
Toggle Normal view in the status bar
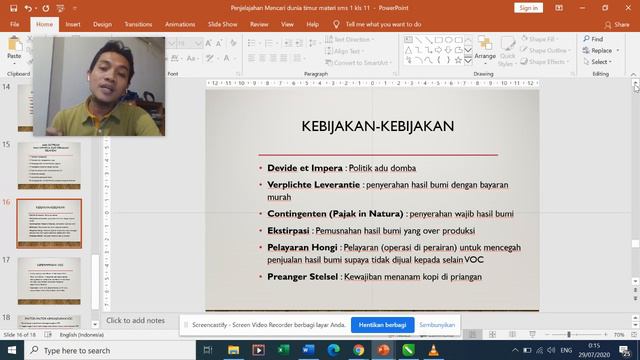[x=473, y=335]
